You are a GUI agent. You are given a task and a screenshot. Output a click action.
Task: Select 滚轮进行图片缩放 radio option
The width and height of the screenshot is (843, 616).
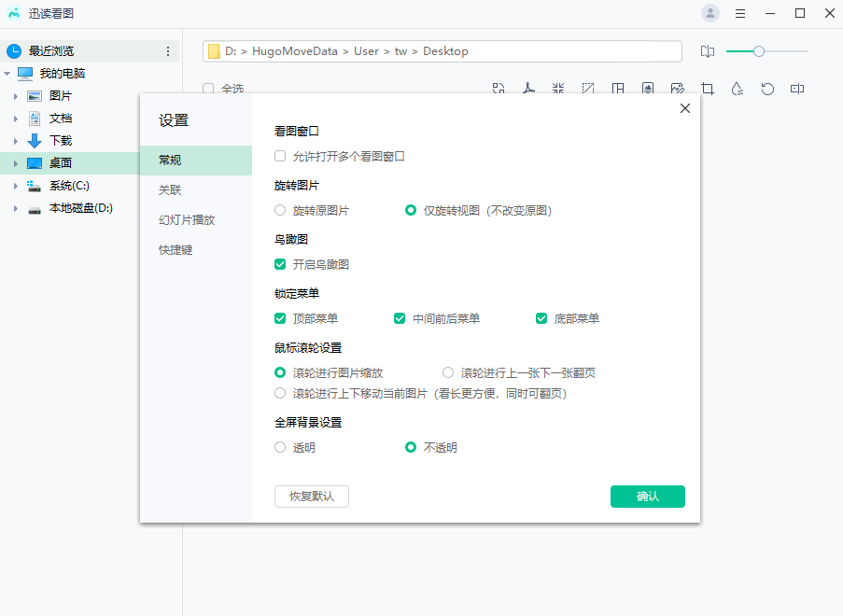click(280, 372)
